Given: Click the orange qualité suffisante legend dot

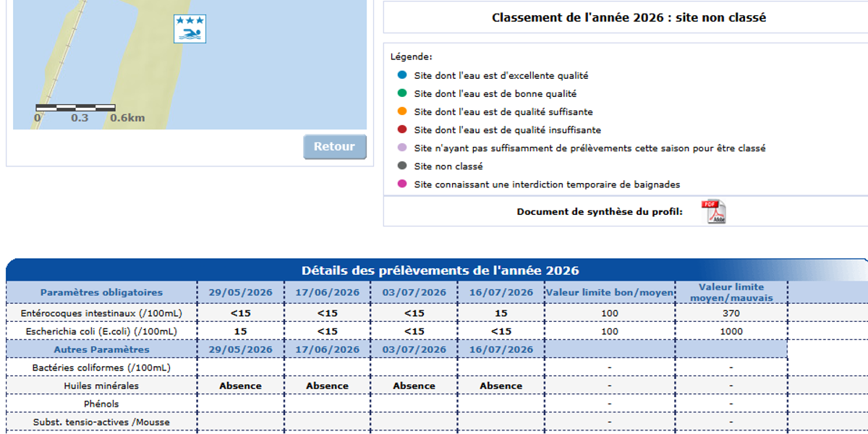Looking at the screenshot, I should pyautogui.click(x=402, y=111).
